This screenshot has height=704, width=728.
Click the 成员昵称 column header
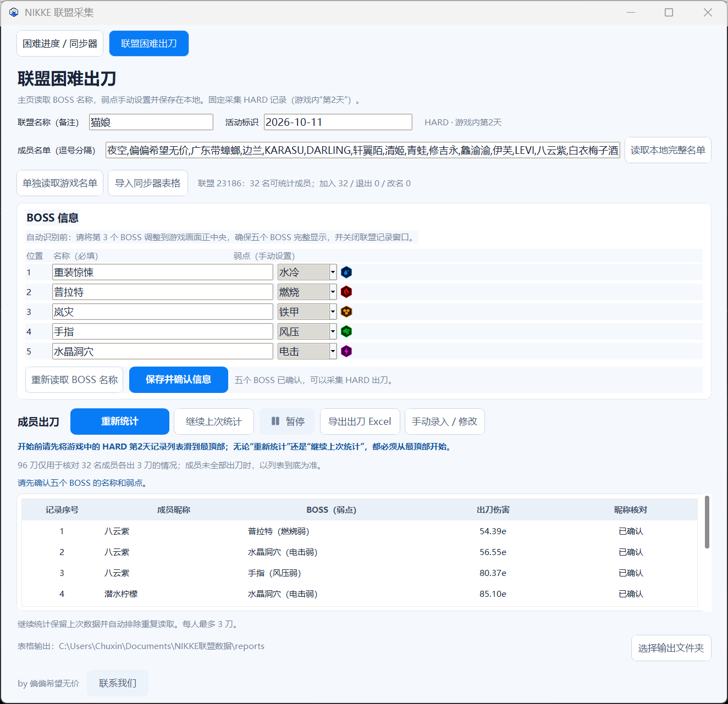pos(174,510)
